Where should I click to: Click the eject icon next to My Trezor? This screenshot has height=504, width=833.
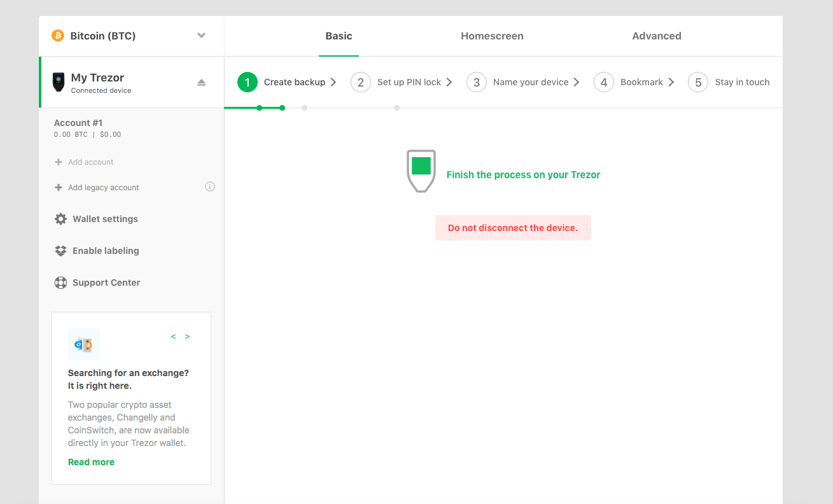202,83
